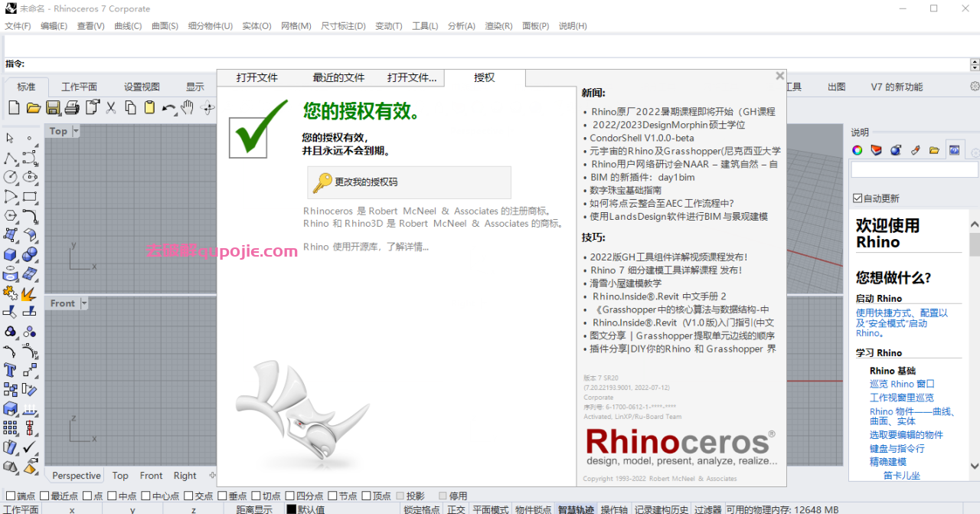980x514 pixels.
Task: Select the arrow pointer selection tool
Action: click(x=11, y=138)
